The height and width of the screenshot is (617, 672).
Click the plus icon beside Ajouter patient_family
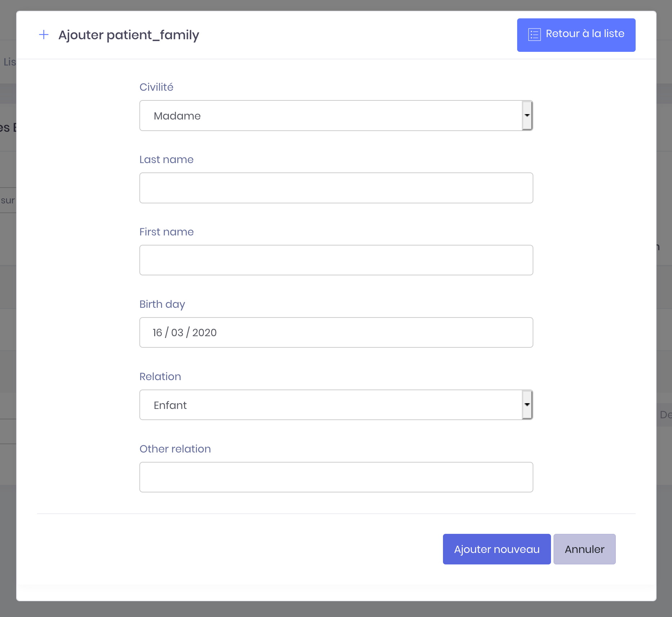click(44, 35)
